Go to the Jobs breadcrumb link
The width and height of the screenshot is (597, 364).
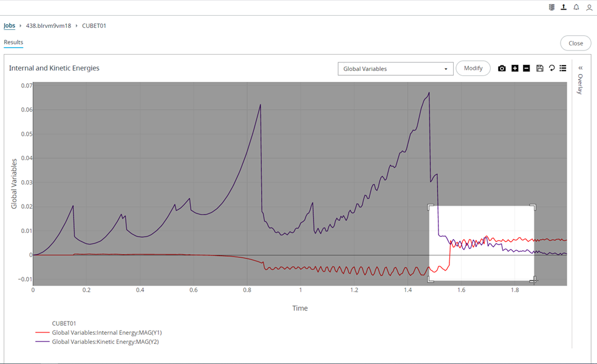[x=10, y=25]
